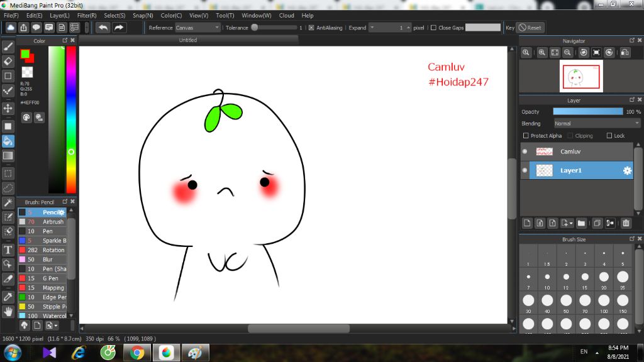Select the rectangular Select tool
The width and height of the screenshot is (644, 362).
tap(8, 173)
